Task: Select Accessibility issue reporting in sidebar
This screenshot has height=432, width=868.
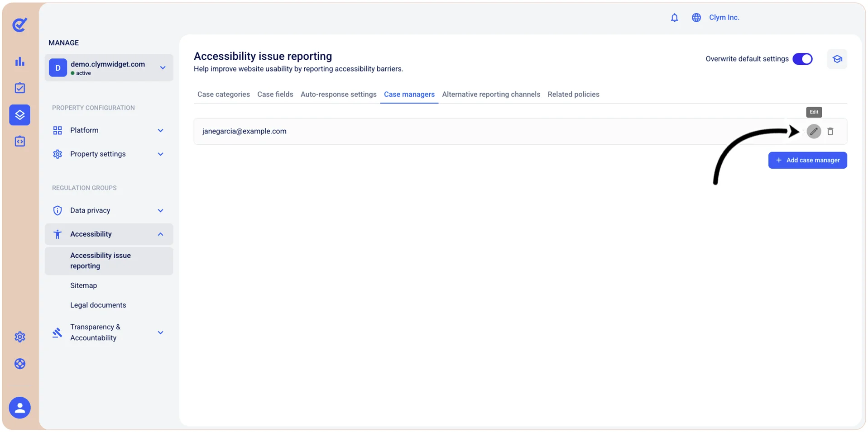Action: pos(109,261)
